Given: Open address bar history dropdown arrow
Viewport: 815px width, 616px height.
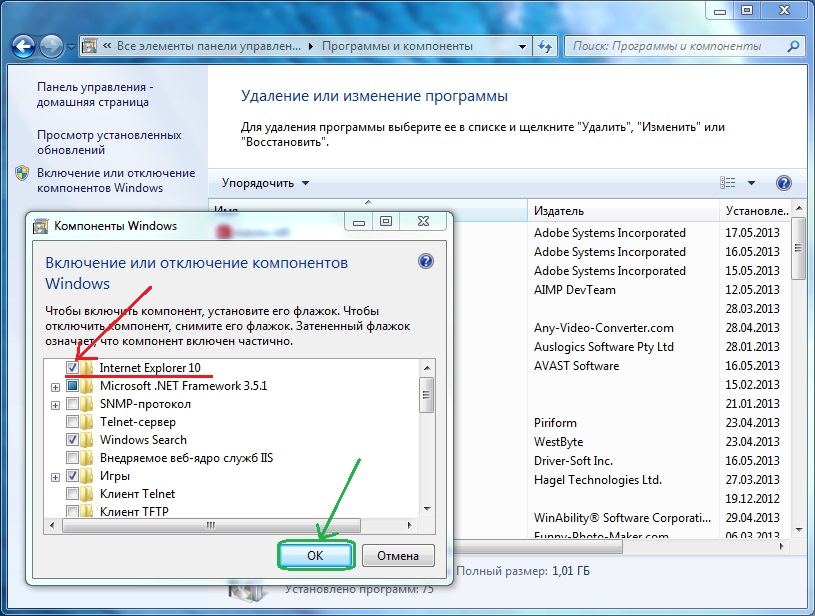Looking at the screenshot, I should click(x=522, y=47).
